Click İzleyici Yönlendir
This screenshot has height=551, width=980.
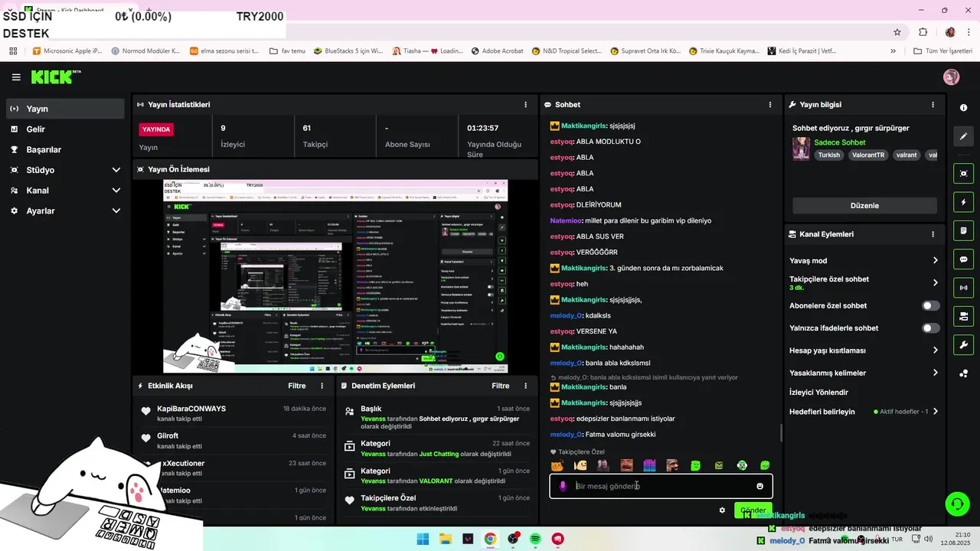click(x=818, y=393)
